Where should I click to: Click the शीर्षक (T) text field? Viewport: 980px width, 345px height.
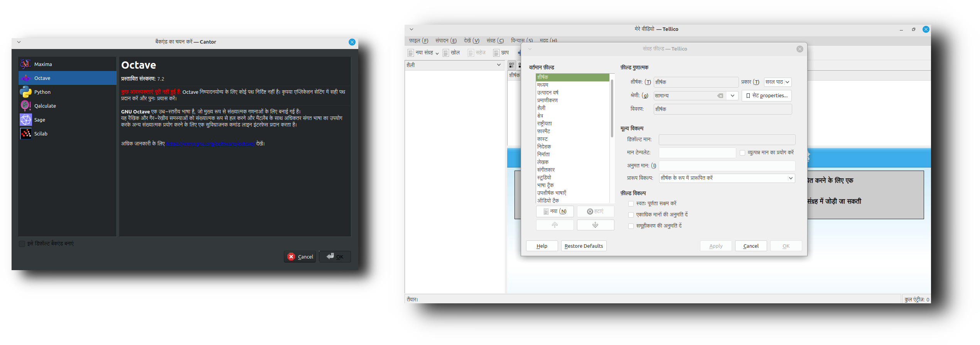(x=696, y=82)
